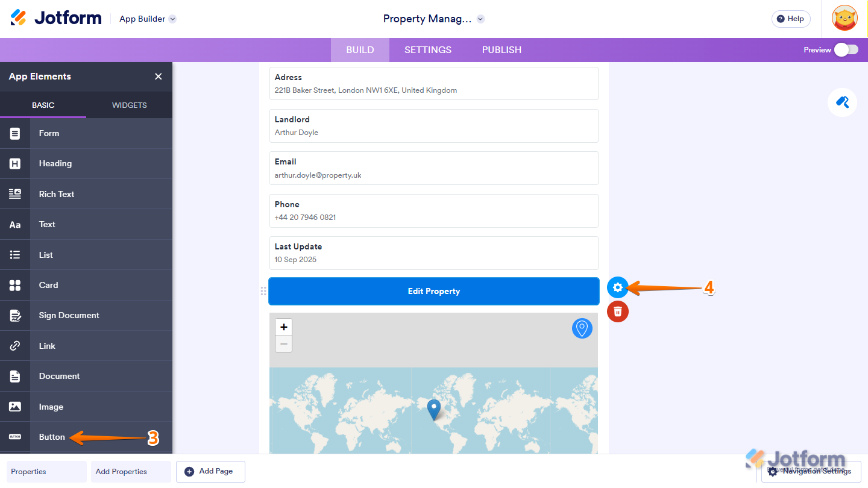The height and width of the screenshot is (488, 868).
Task: Open the SETTINGS tab
Action: coord(428,50)
